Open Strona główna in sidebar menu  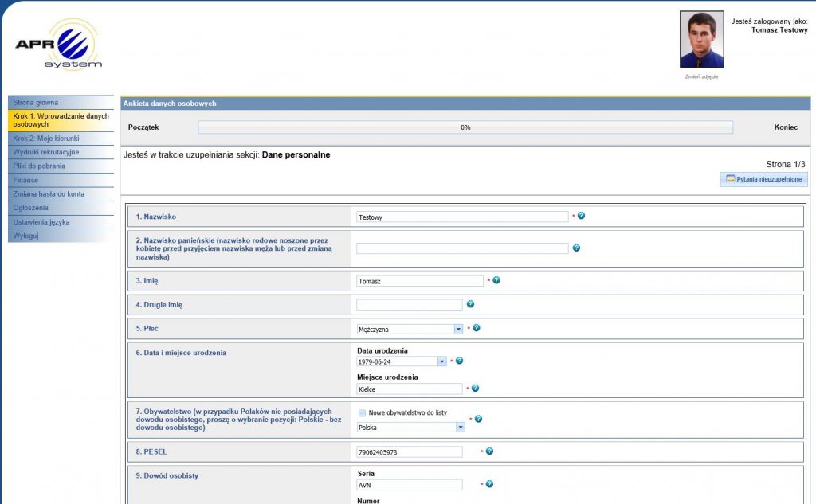pyautogui.click(x=61, y=103)
